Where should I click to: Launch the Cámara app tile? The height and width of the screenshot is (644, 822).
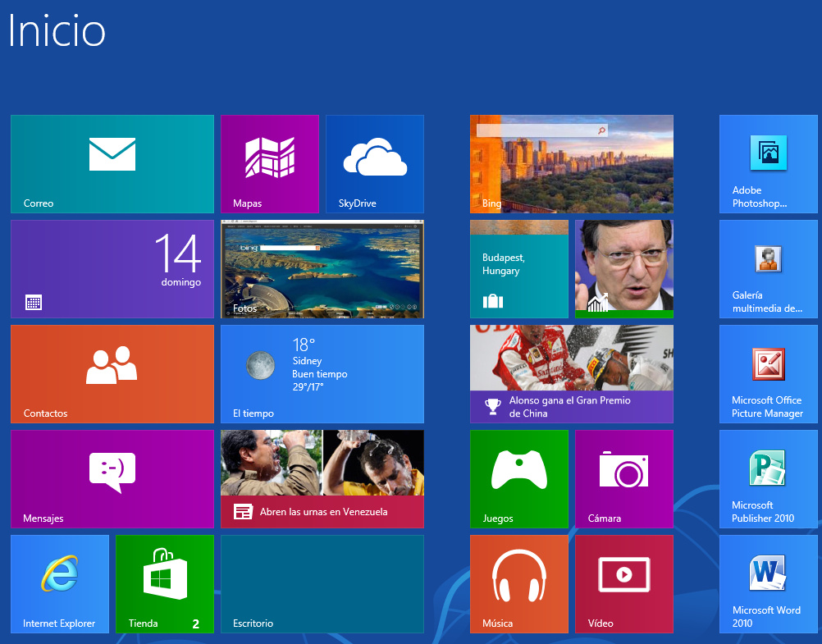click(x=624, y=479)
